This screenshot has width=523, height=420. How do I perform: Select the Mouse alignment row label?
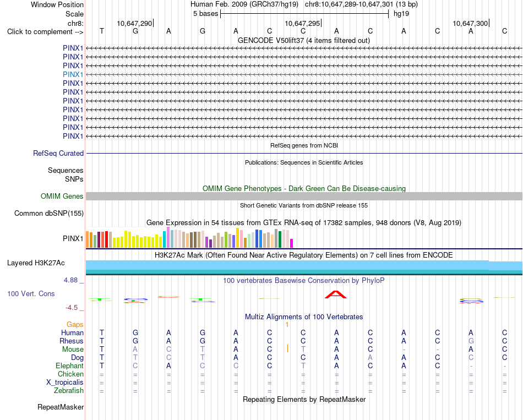click(x=73, y=350)
